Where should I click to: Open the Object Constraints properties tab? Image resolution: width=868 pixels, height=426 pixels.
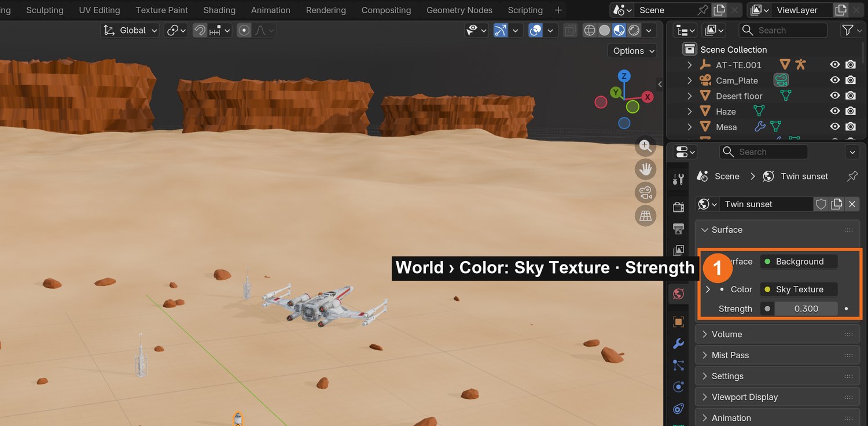678,409
